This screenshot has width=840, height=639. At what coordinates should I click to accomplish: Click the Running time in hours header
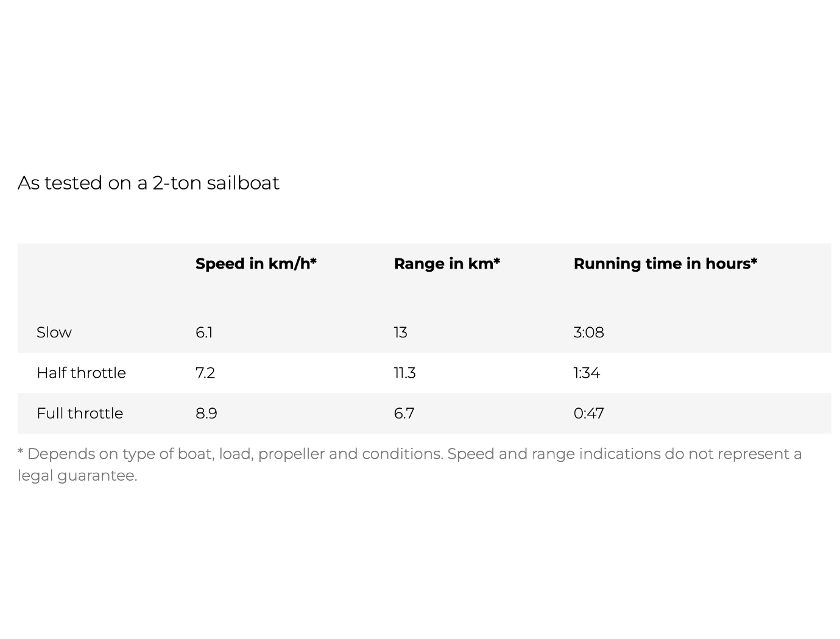tap(665, 264)
